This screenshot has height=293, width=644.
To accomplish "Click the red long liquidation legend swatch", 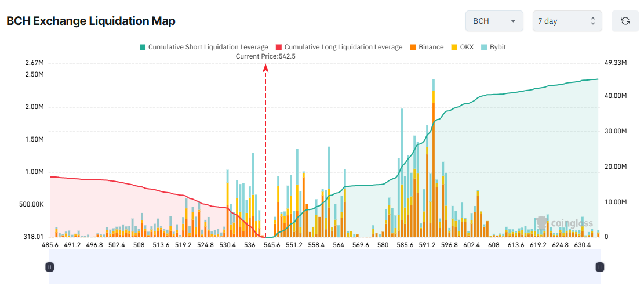I will coord(279,47).
